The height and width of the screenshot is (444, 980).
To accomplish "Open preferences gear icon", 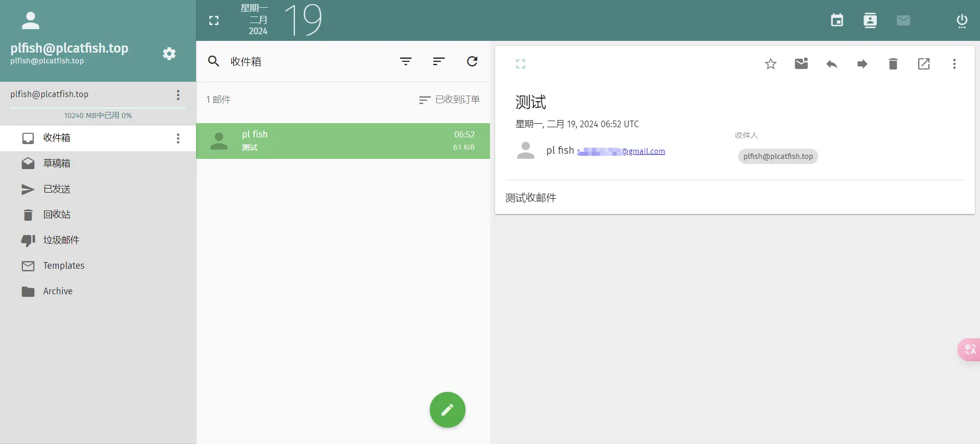I will 169,54.
